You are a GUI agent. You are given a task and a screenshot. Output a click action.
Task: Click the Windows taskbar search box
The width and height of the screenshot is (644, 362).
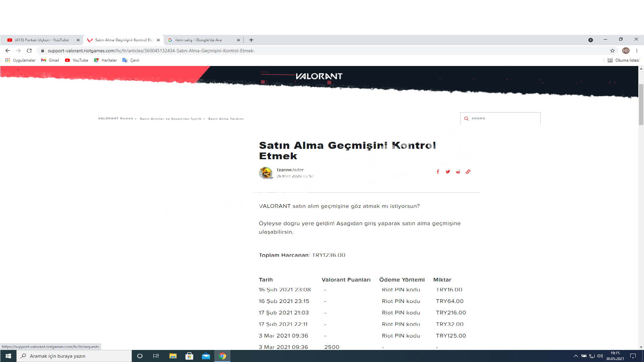(74, 356)
